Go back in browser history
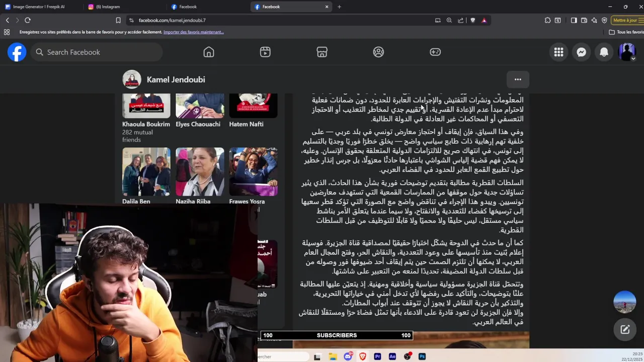The image size is (644, 362). pos(8,20)
